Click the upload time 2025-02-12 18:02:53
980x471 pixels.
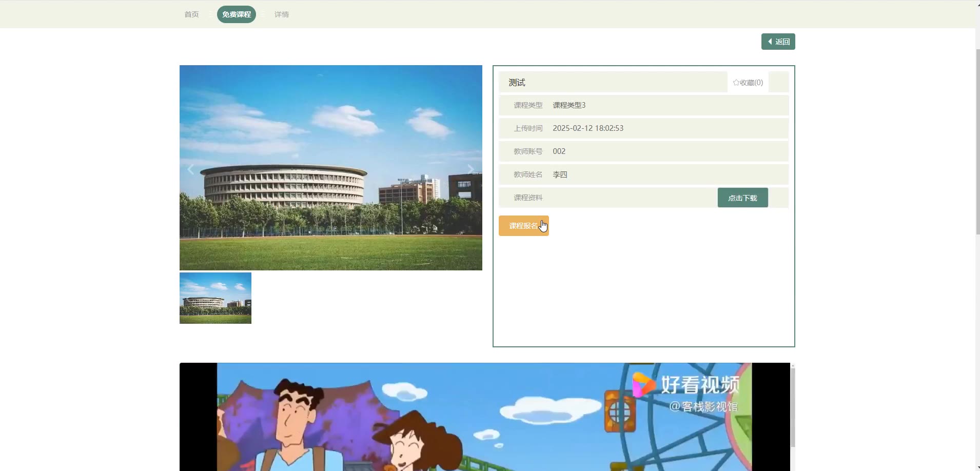coord(588,128)
